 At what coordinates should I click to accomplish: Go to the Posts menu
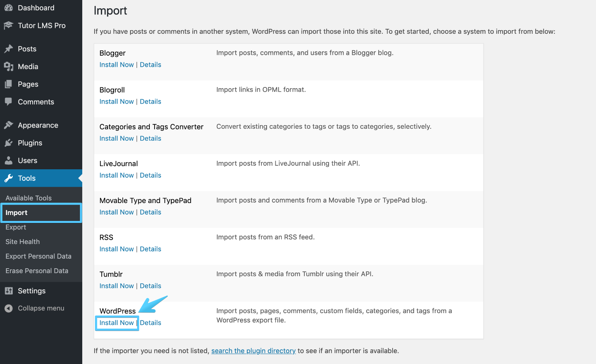coord(27,49)
